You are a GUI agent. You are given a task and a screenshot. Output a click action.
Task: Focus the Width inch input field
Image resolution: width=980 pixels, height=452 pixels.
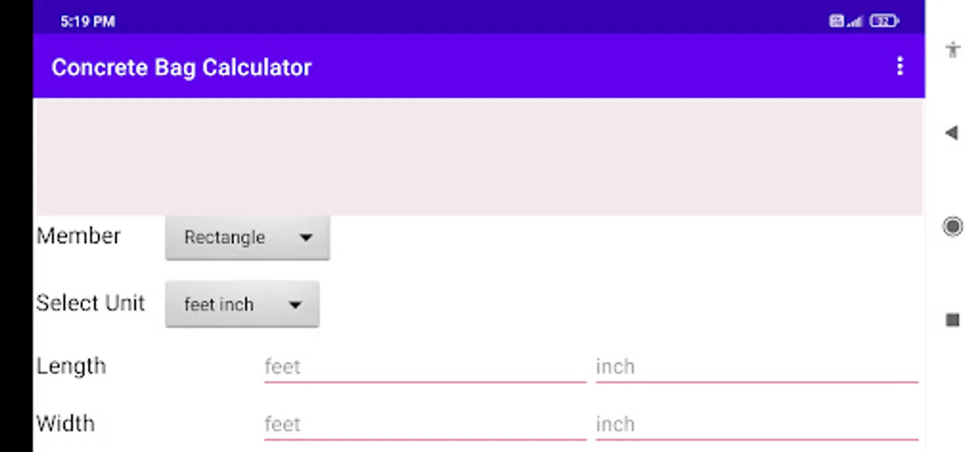point(756,424)
